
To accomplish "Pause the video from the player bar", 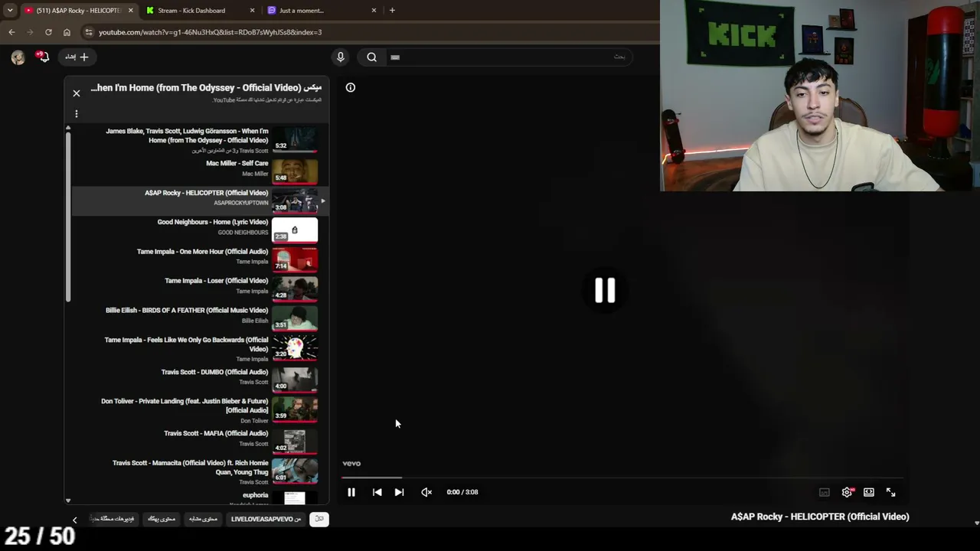I will pos(351,492).
